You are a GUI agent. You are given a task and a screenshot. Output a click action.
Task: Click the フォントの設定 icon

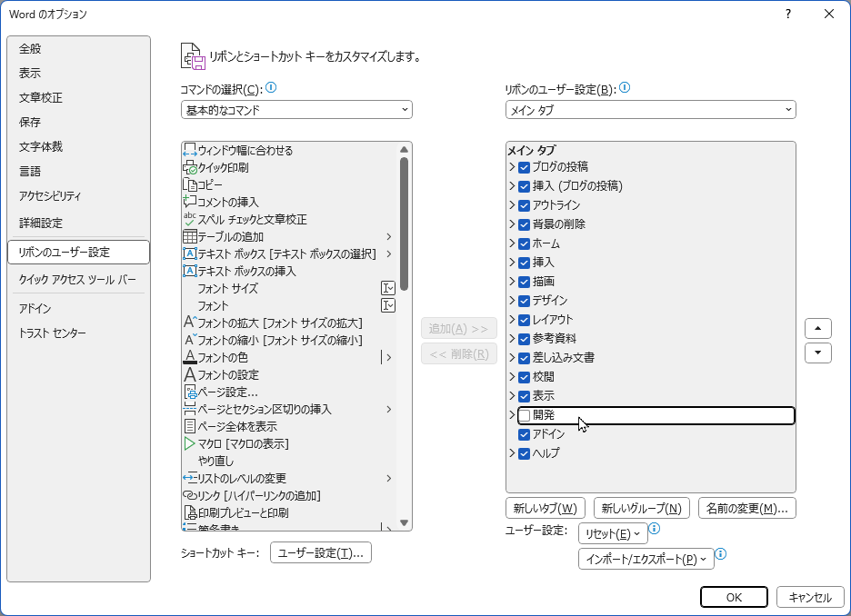tap(189, 374)
